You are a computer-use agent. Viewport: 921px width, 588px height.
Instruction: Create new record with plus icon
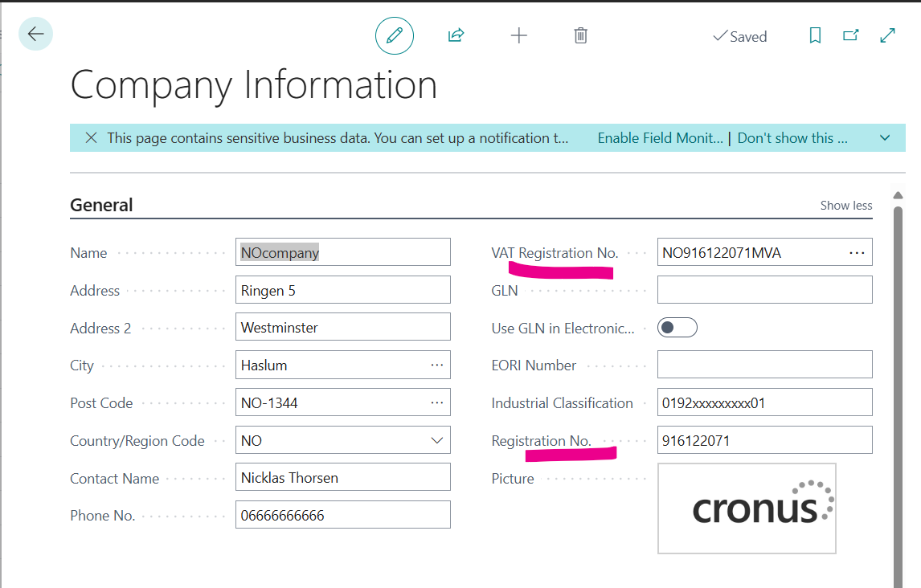518,36
